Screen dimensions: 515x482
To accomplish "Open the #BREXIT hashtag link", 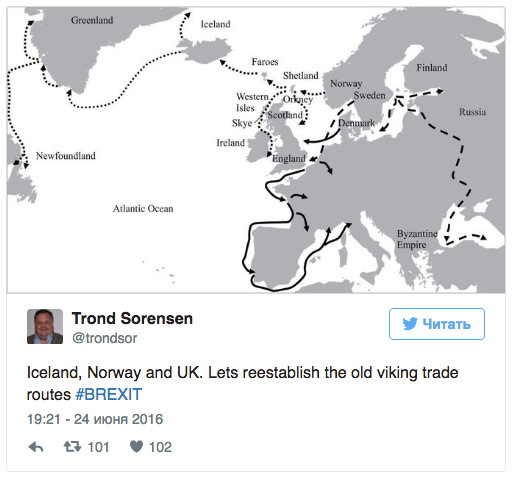I will click(109, 394).
